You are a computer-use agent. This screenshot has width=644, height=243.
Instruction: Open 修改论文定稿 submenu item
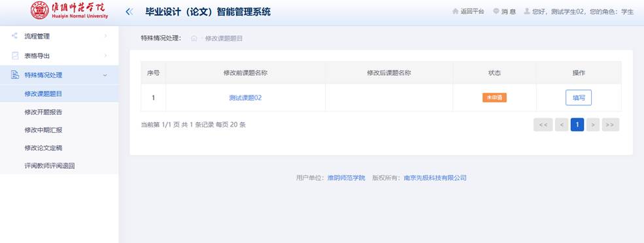click(59, 148)
